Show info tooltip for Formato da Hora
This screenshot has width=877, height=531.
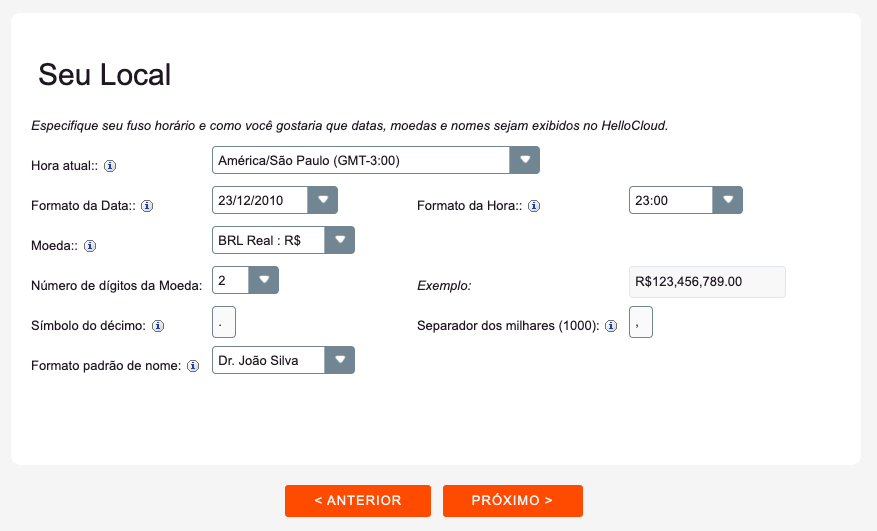(x=534, y=206)
